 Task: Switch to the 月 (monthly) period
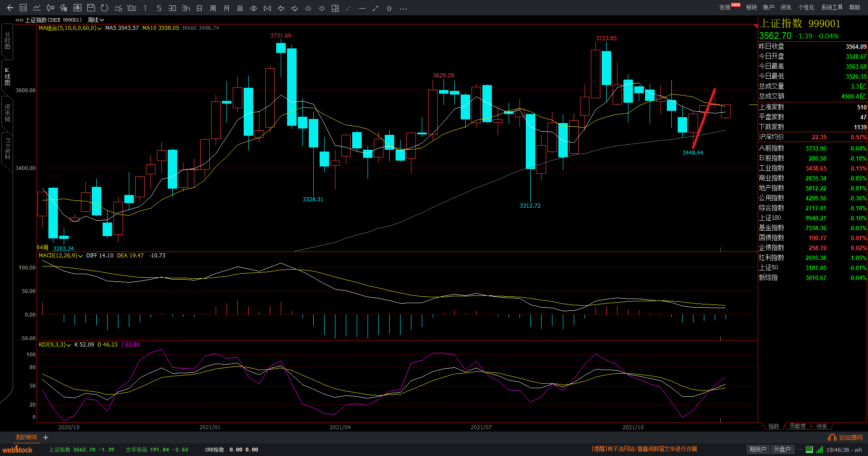pos(226,8)
